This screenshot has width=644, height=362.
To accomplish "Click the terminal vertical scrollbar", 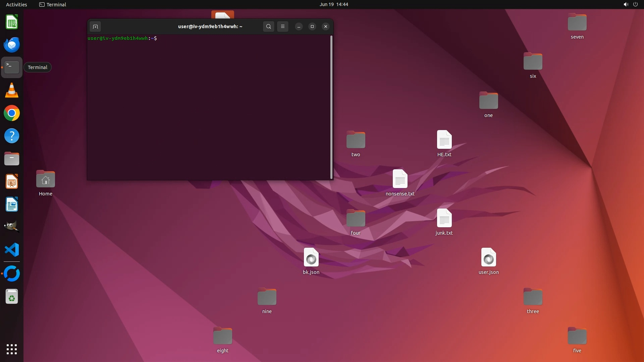I will [331, 107].
